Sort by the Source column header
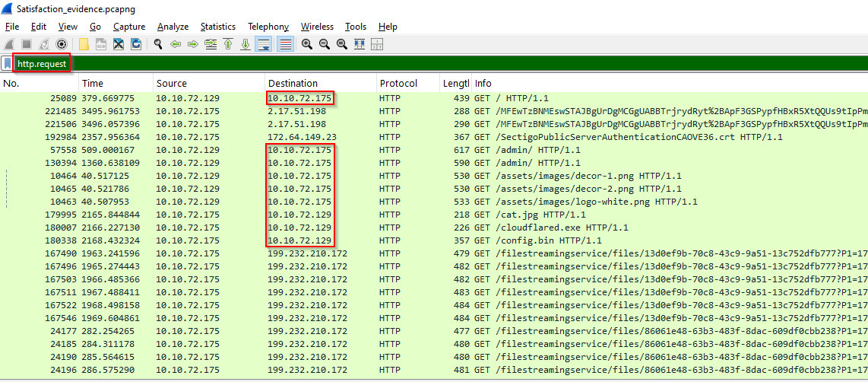Viewport: 868px width, 382px height. [x=209, y=83]
